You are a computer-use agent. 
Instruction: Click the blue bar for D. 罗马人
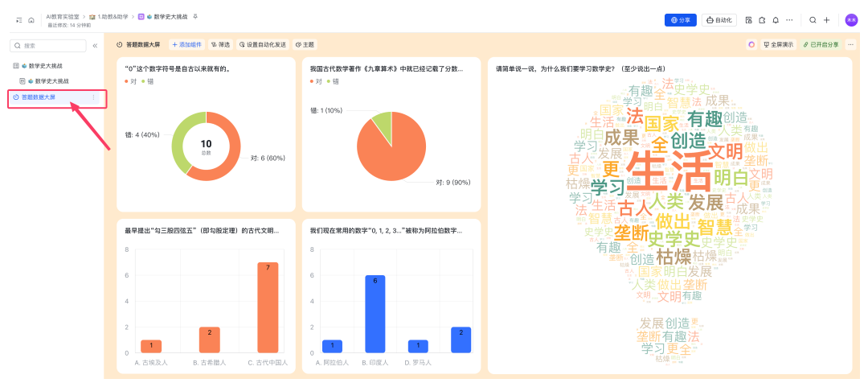point(418,346)
